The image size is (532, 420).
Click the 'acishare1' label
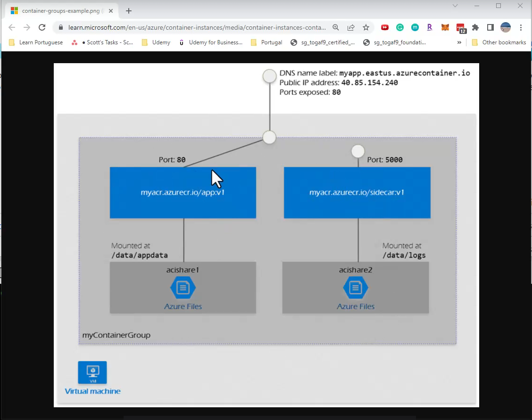(x=183, y=270)
